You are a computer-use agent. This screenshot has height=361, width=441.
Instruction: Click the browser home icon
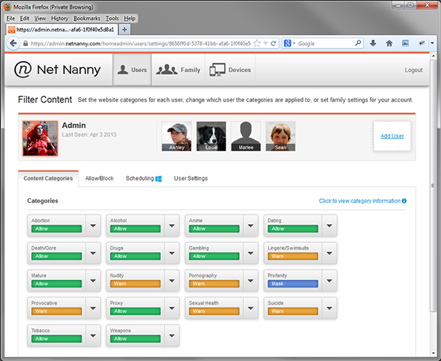[x=389, y=43]
